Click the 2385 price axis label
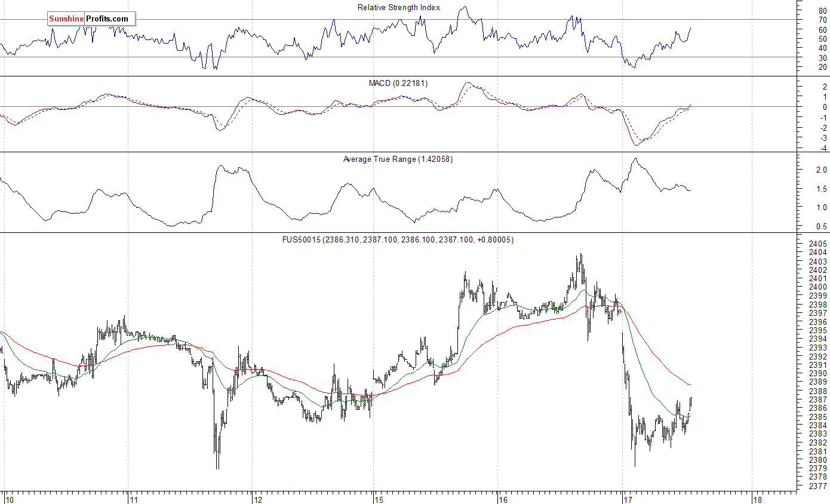 pyautogui.click(x=817, y=417)
